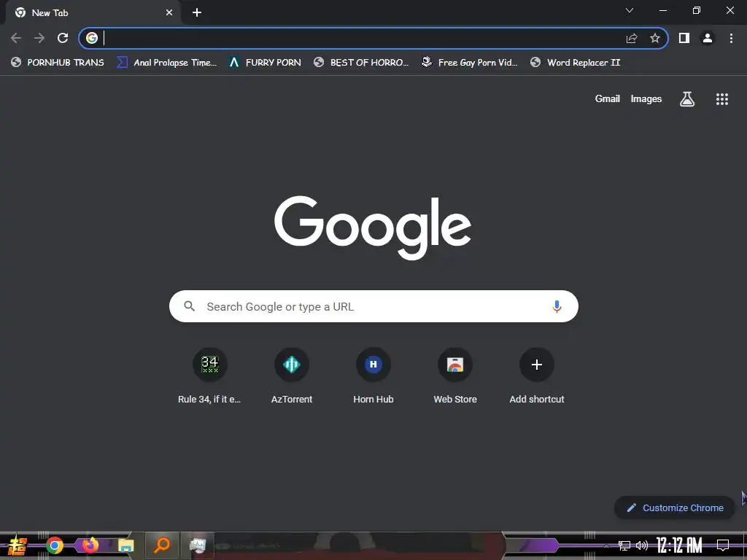
Task: Click the Google icon in the address bar
Action: point(92,38)
